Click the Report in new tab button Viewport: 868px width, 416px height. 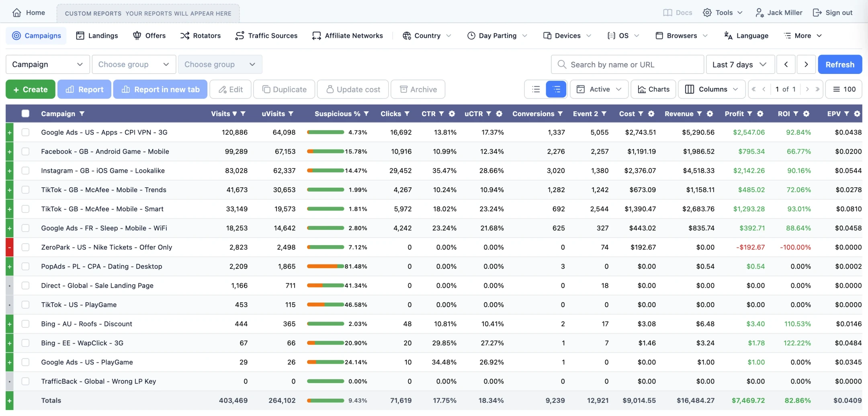click(160, 89)
